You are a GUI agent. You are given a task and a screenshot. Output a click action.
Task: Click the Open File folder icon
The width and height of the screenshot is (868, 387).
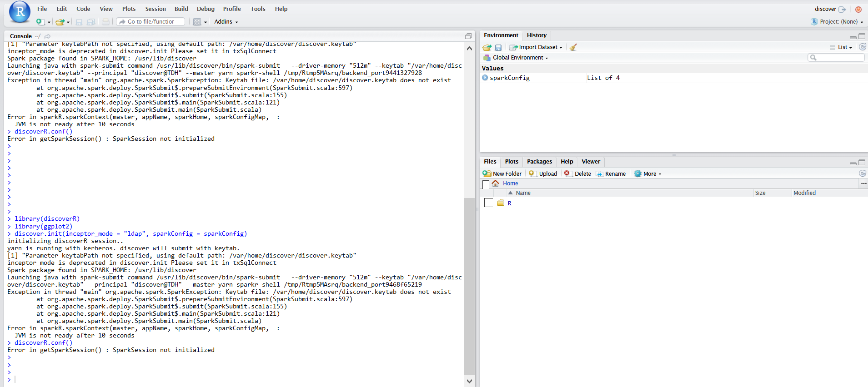click(x=60, y=22)
